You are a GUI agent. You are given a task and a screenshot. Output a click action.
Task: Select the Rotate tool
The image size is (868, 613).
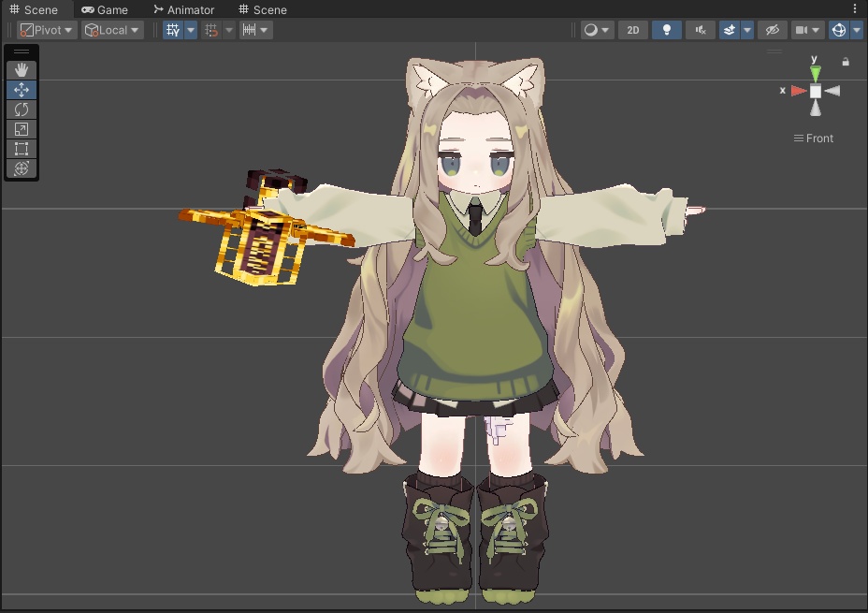tap(21, 109)
